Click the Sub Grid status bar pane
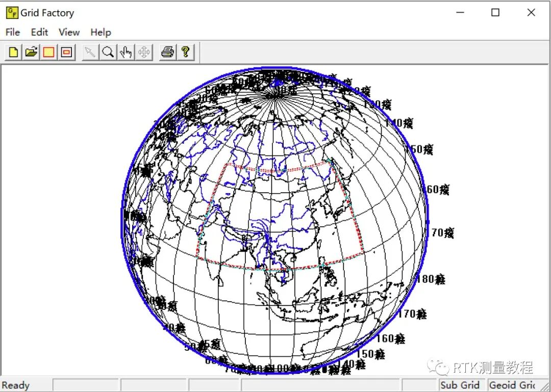The image size is (551, 392). pyautogui.click(x=461, y=385)
